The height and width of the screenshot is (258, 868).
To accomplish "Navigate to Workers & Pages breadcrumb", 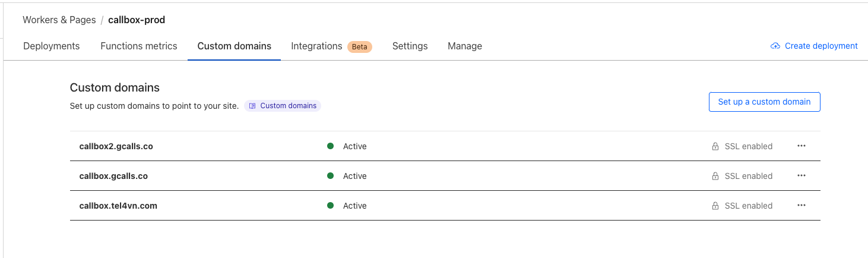I will click(x=59, y=20).
